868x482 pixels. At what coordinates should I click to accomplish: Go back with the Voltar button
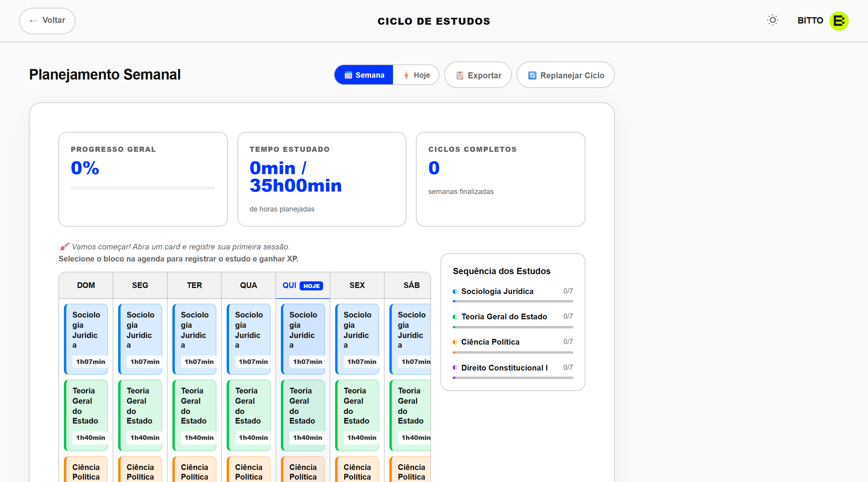point(47,21)
